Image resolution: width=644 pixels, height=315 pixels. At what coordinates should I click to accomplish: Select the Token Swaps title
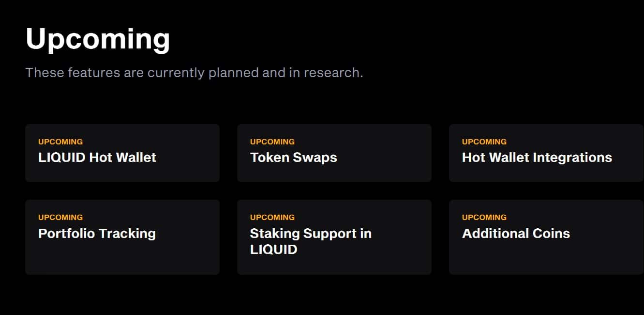293,157
